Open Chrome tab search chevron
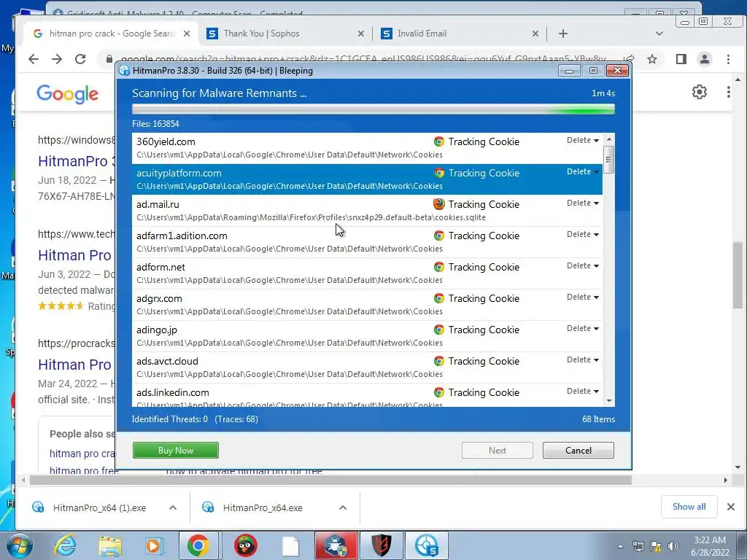This screenshot has width=747, height=560. tap(659, 34)
